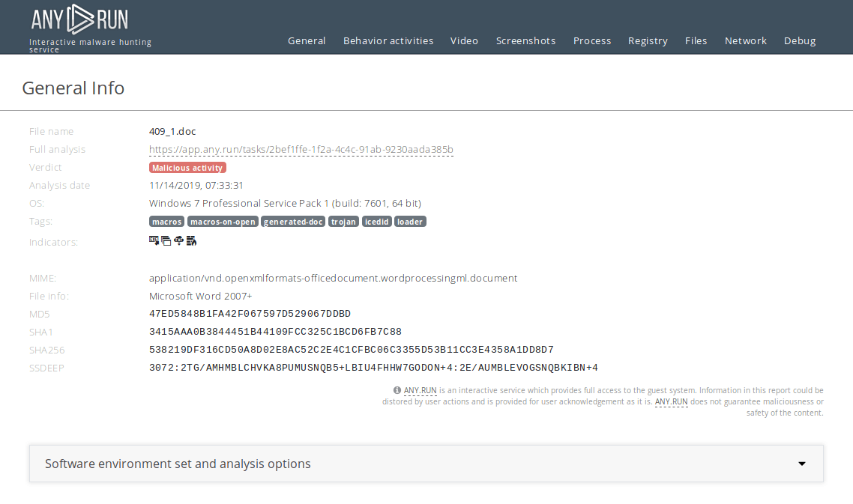Screen dimensions: 853x504
Task: Click the list with flame indicator icon
Action: [x=191, y=240]
